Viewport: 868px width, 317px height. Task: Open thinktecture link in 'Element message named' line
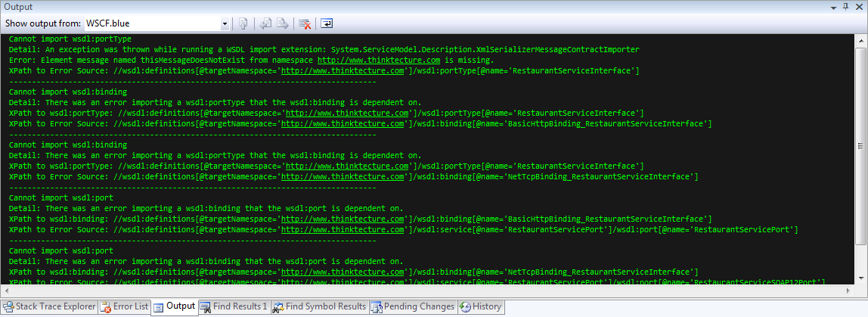[x=378, y=60]
